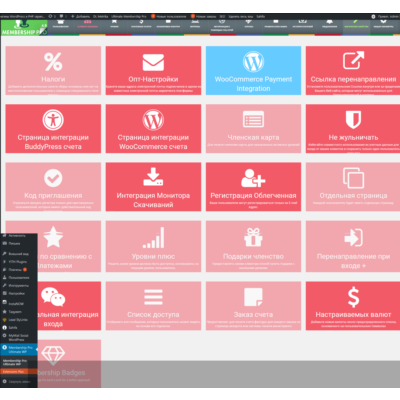Open Код приглашения module title
The width and height of the screenshot is (400, 400).
(53, 196)
